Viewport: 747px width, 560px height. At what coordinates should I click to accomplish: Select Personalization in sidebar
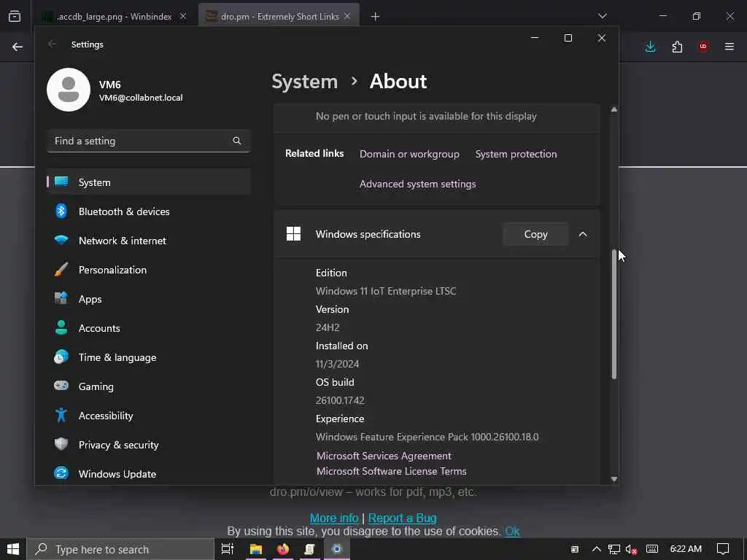tap(149, 270)
